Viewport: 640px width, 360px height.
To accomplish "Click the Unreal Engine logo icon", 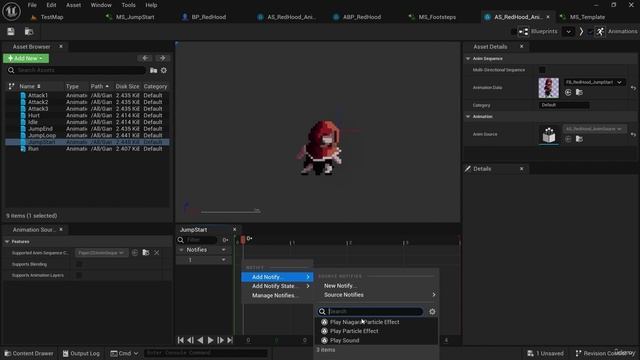I will [11, 11].
